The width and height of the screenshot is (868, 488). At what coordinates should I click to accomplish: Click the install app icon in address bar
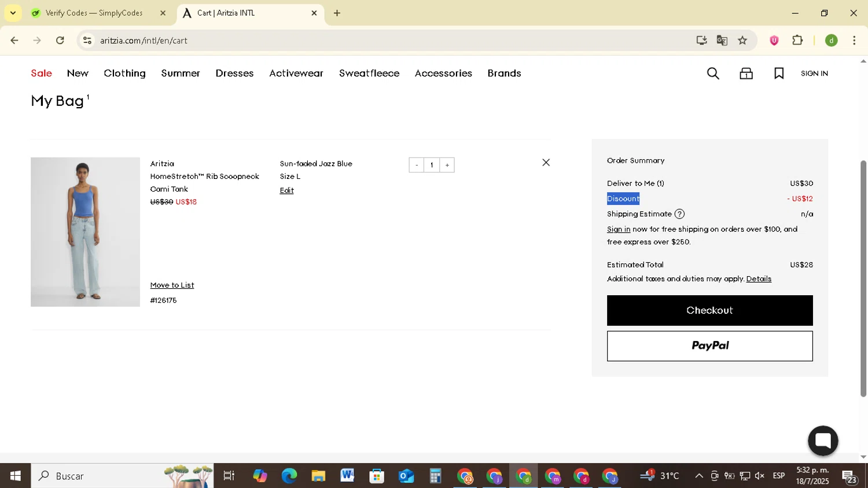coord(701,41)
